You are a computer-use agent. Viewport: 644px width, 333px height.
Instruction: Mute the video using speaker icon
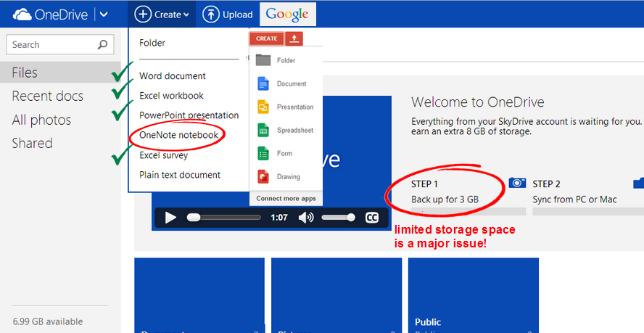click(x=305, y=218)
